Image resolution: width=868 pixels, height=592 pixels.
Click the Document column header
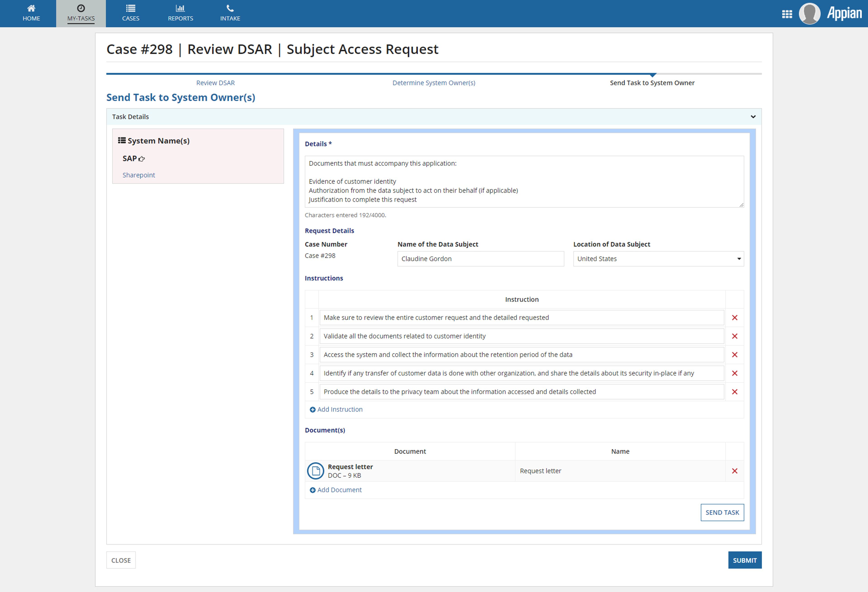click(x=410, y=452)
